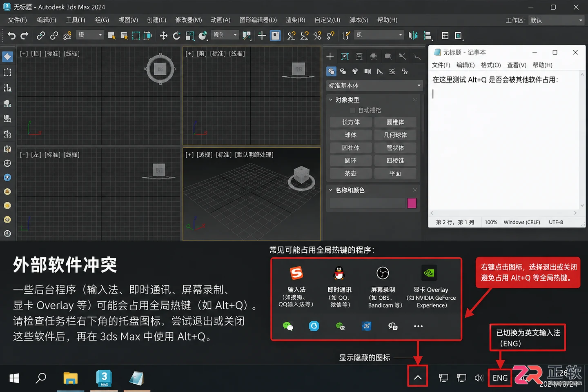This screenshot has height=392, width=588.
Task: Open the Motion command panel tab
Action: point(373,56)
